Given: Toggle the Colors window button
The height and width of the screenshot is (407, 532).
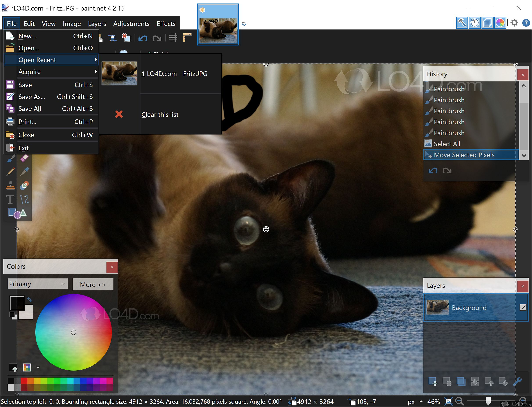Looking at the screenshot, I should pyautogui.click(x=500, y=23).
